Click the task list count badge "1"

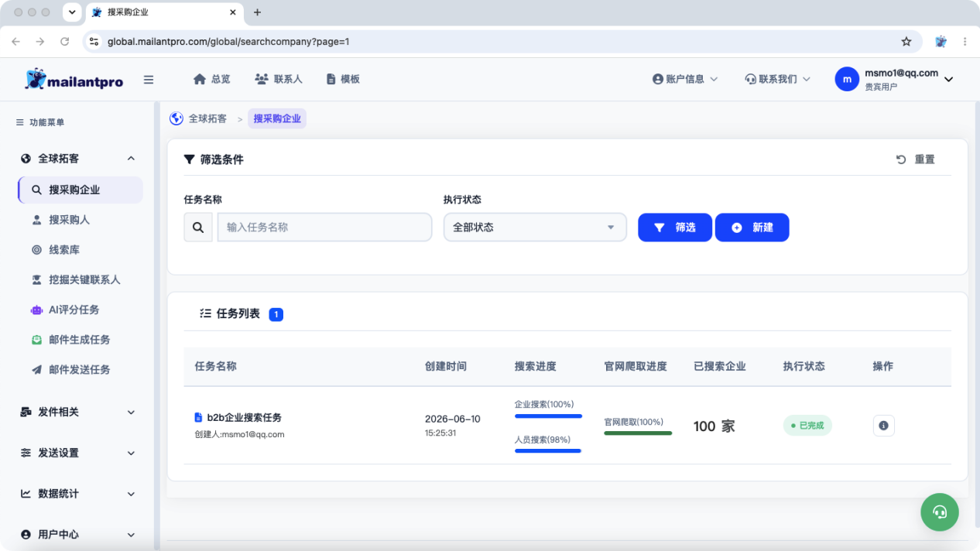point(276,314)
